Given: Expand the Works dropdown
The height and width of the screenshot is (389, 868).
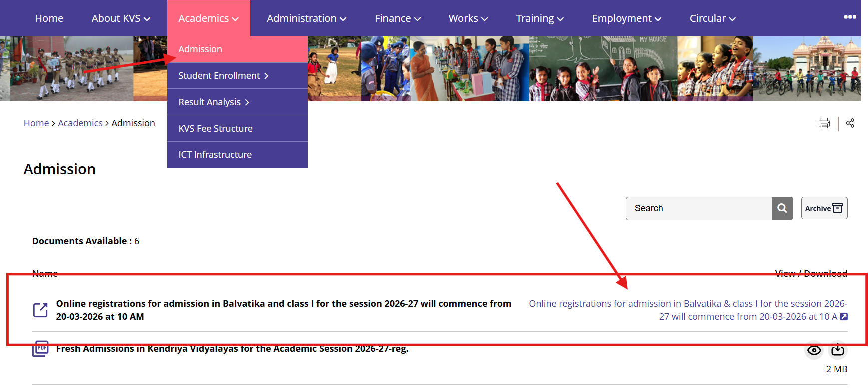Looking at the screenshot, I should pyautogui.click(x=468, y=18).
